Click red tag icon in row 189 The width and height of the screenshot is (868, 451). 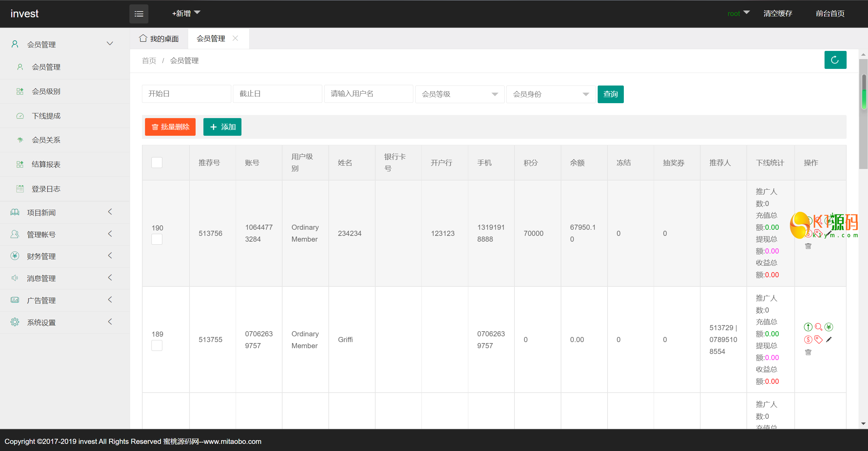pyautogui.click(x=818, y=340)
